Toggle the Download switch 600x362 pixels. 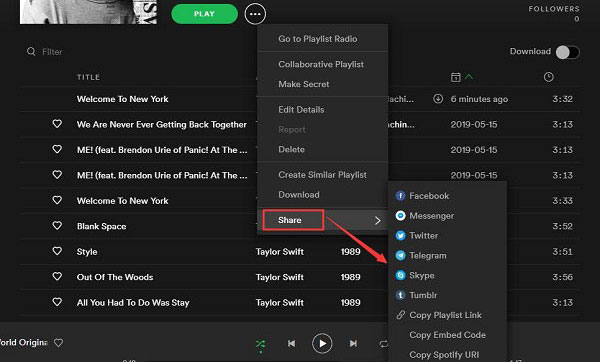click(x=567, y=52)
